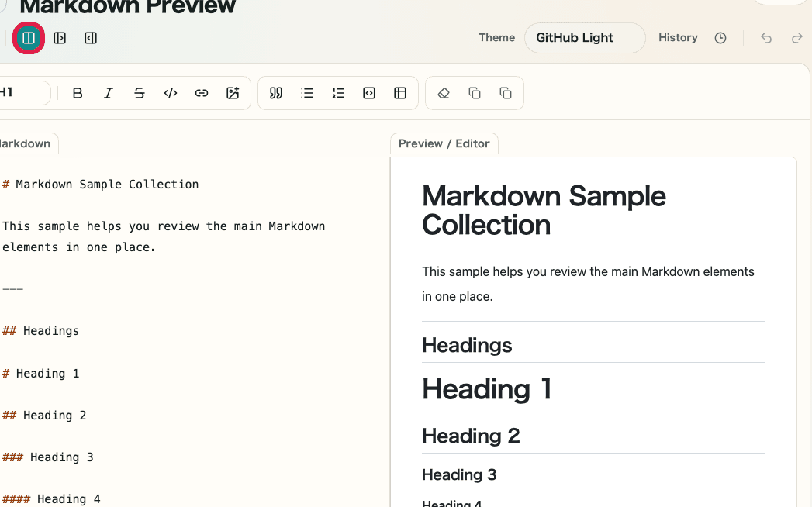Viewport: 812px width, 507px height.
Task: Insert an inline code snippet
Action: (x=171, y=92)
